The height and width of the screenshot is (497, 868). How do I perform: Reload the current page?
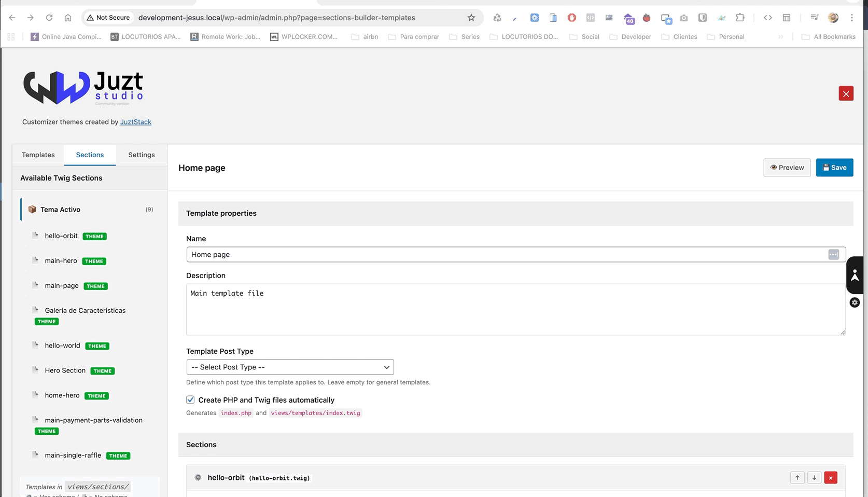point(49,18)
